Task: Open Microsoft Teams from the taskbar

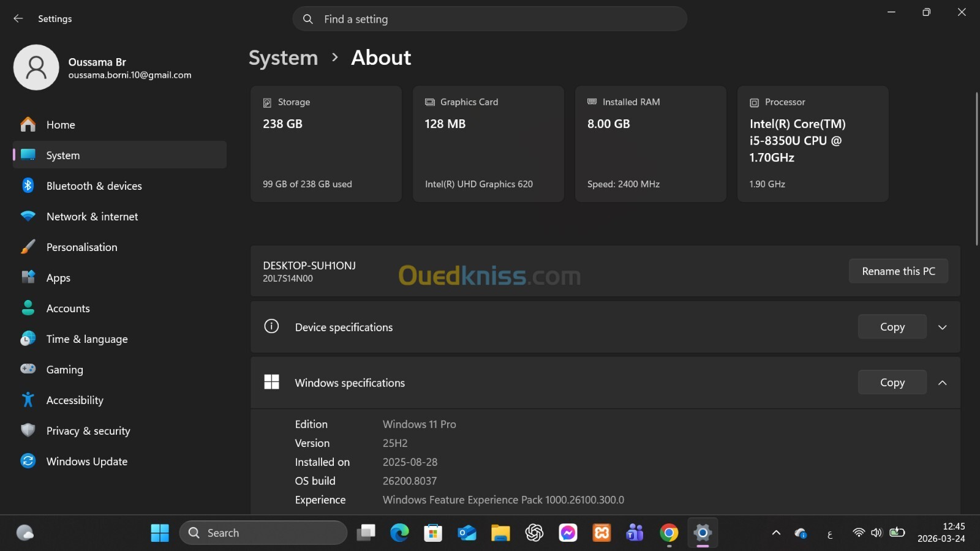Action: (x=635, y=533)
